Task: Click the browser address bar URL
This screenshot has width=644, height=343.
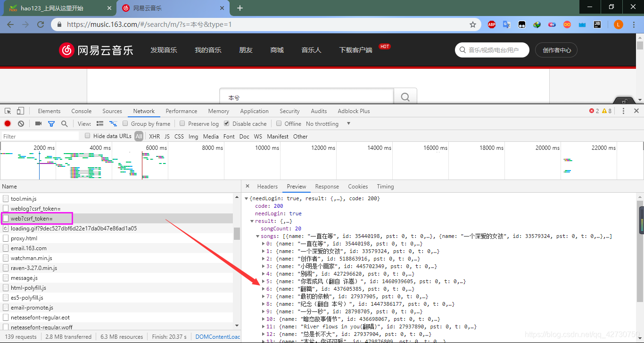Action: point(149,24)
